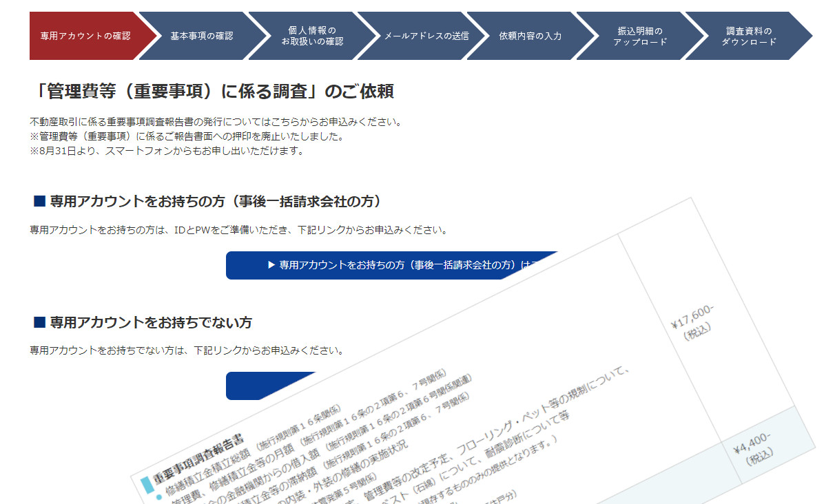The height and width of the screenshot is (504, 824).
Task: Click the 重要事項調査報告書 title in the tilted image
Action: (198, 459)
